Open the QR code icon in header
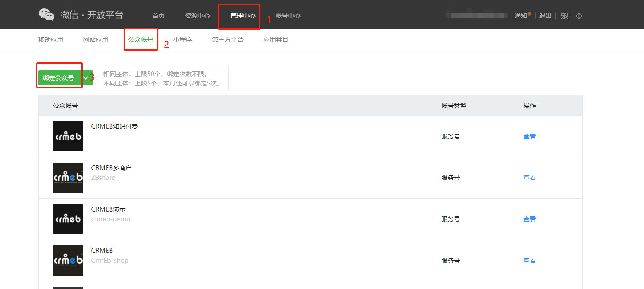 coord(565,16)
